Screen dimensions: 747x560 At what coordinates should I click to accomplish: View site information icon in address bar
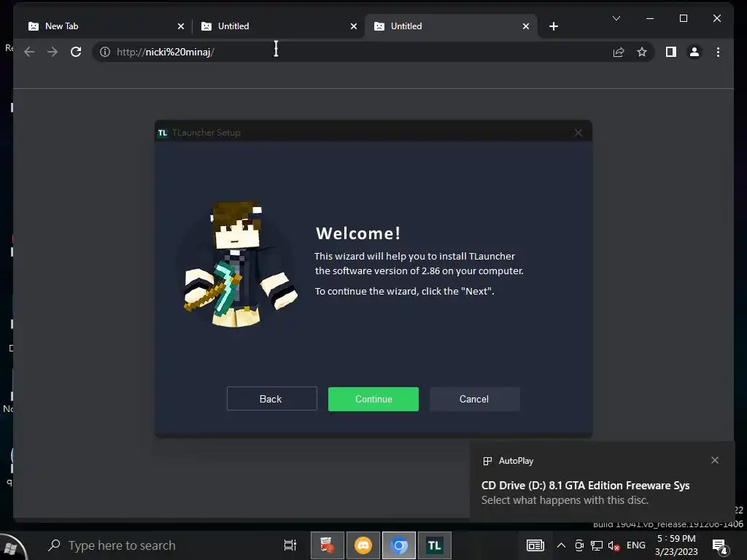click(105, 52)
